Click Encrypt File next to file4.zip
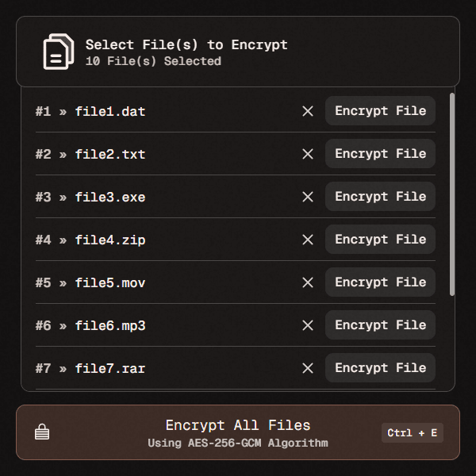 (380, 240)
